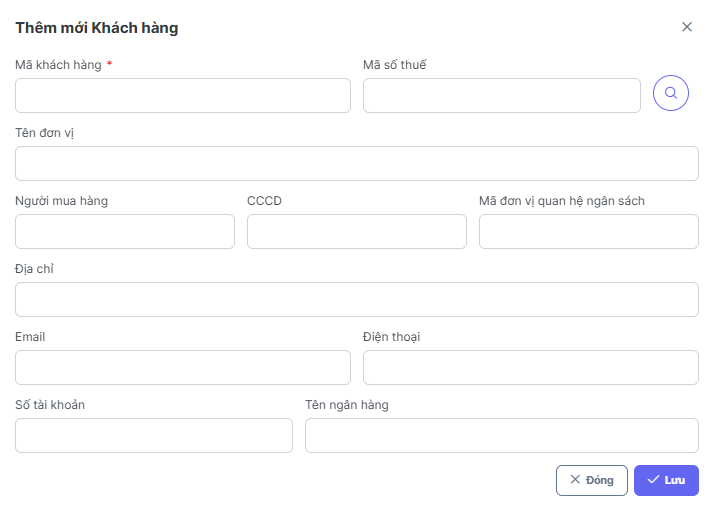Focus the Điện thoại phone field
The height and width of the screenshot is (519, 712).
pyautogui.click(x=530, y=368)
